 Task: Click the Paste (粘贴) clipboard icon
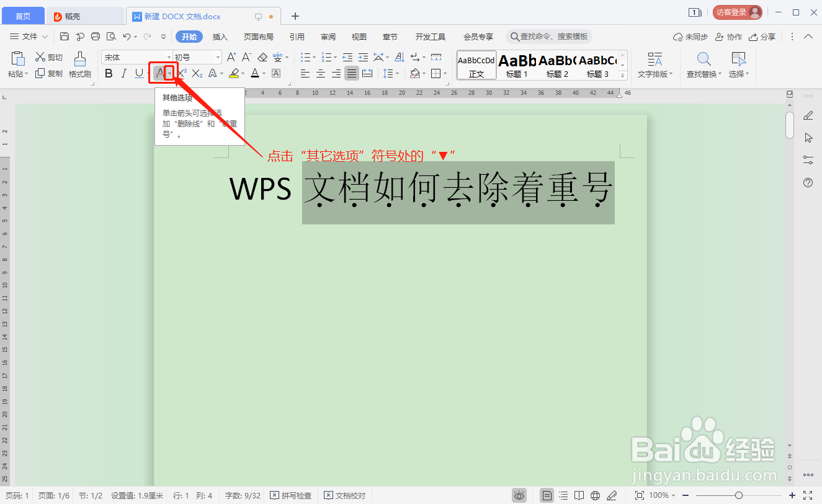click(x=18, y=60)
